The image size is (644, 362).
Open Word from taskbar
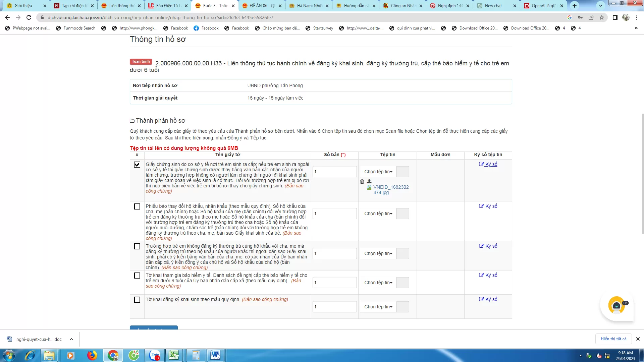coord(215,355)
